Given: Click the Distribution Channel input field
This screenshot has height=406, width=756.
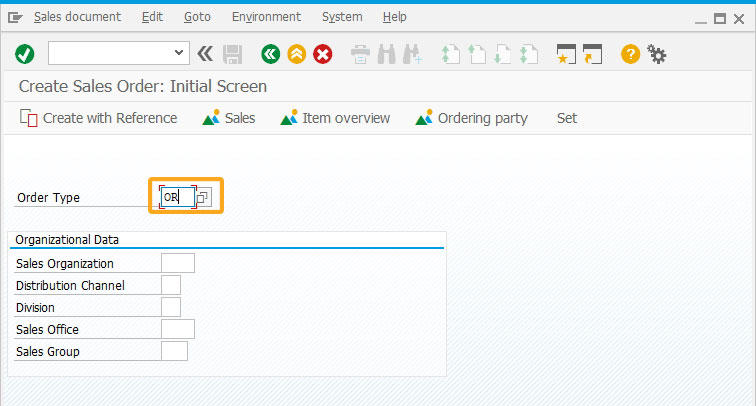Looking at the screenshot, I should (x=171, y=285).
